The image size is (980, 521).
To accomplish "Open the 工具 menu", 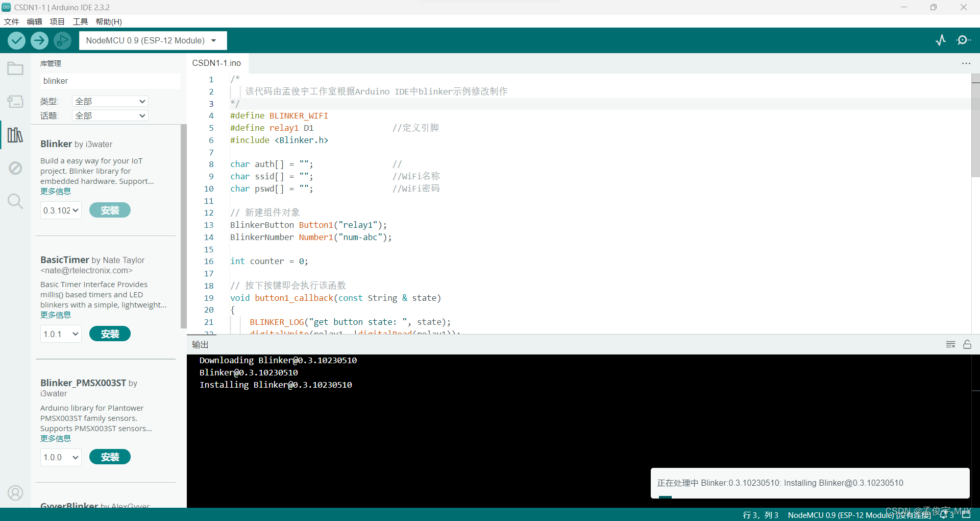I will pos(80,21).
